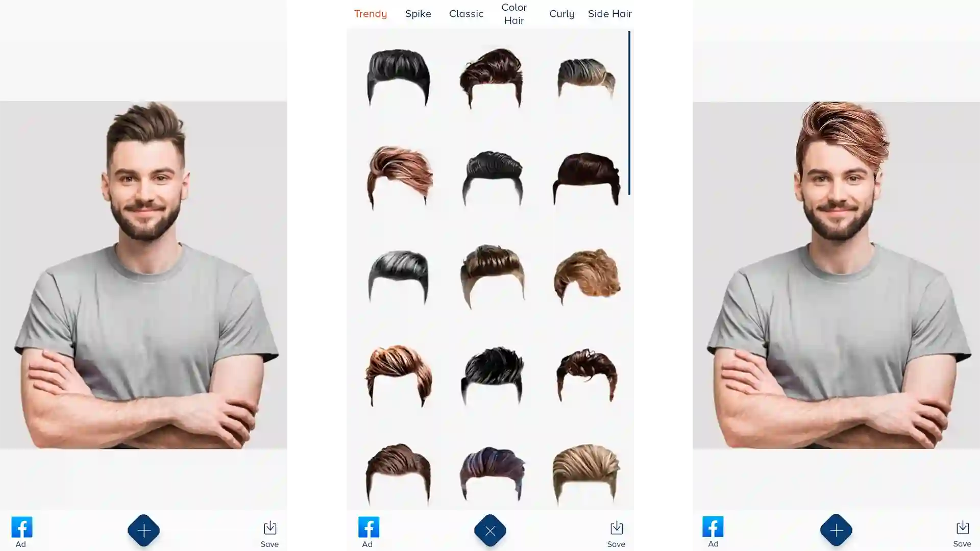Click the plus add icon on left
The image size is (980, 551).
tap(143, 530)
